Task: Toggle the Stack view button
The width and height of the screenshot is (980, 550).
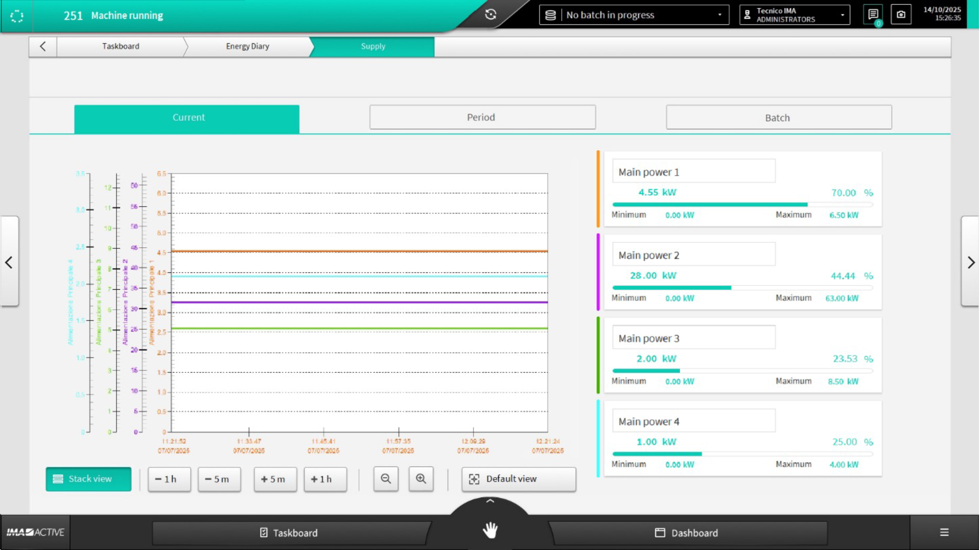Action: [89, 479]
